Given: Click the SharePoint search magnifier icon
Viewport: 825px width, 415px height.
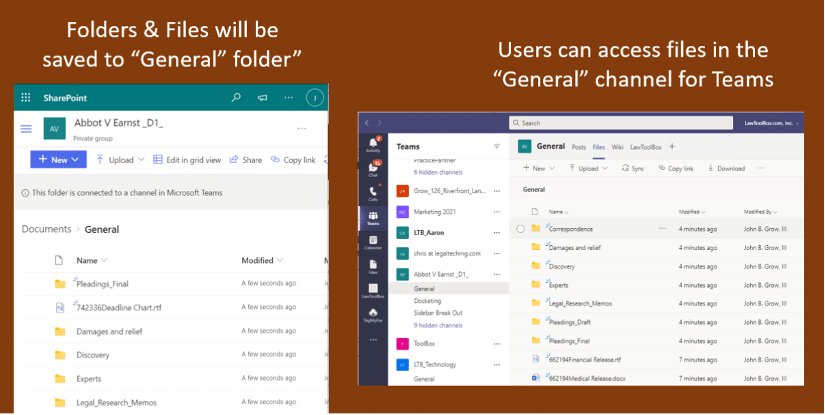Looking at the screenshot, I should point(236,97).
